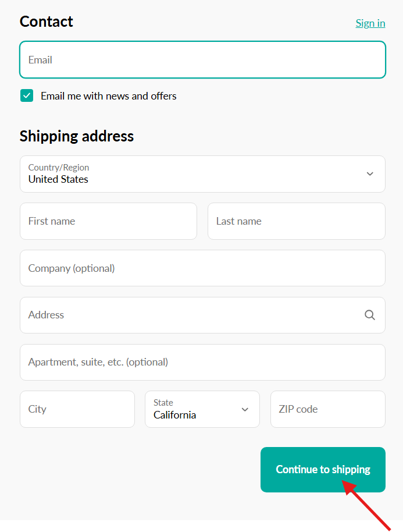Screen dimensions: 403x532
Task: Click into the ZIP code field
Action: [x=327, y=409]
